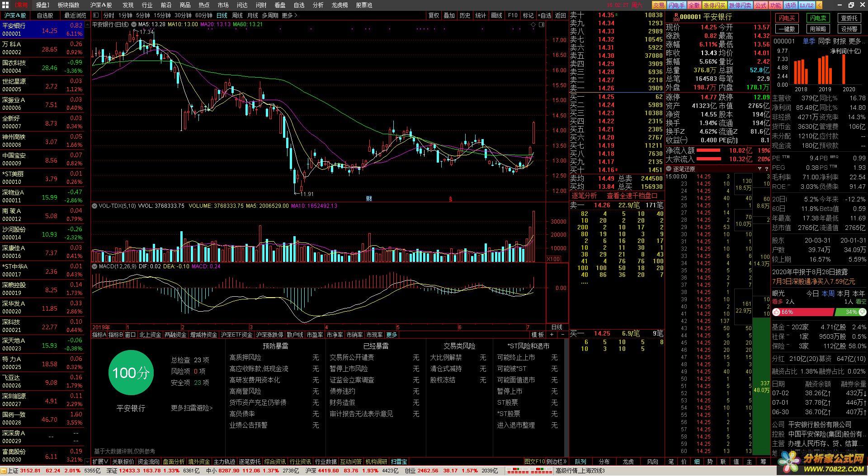The image size is (868, 476).
Task: Toggle the MA indicator circle arrow on K-line
Action: (x=134, y=24)
